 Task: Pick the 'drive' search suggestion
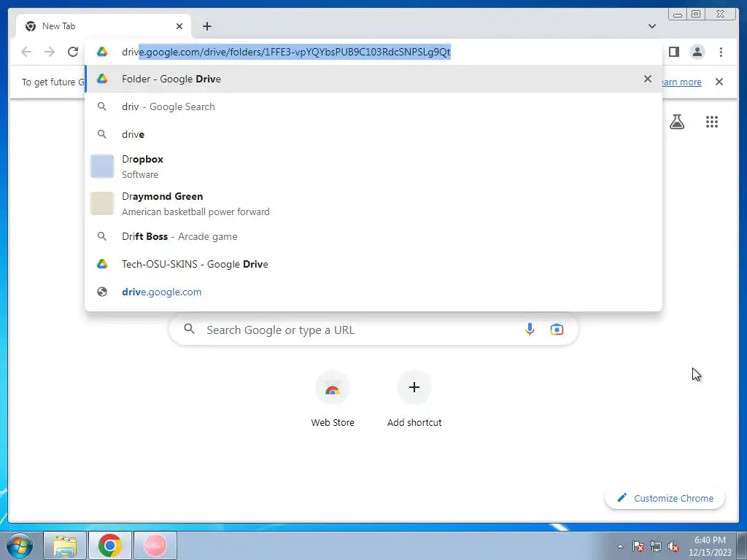(373, 134)
